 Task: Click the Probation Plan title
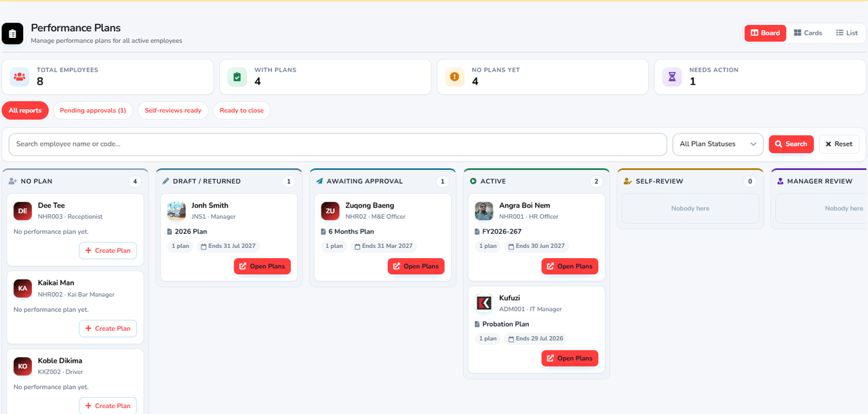[506, 324]
